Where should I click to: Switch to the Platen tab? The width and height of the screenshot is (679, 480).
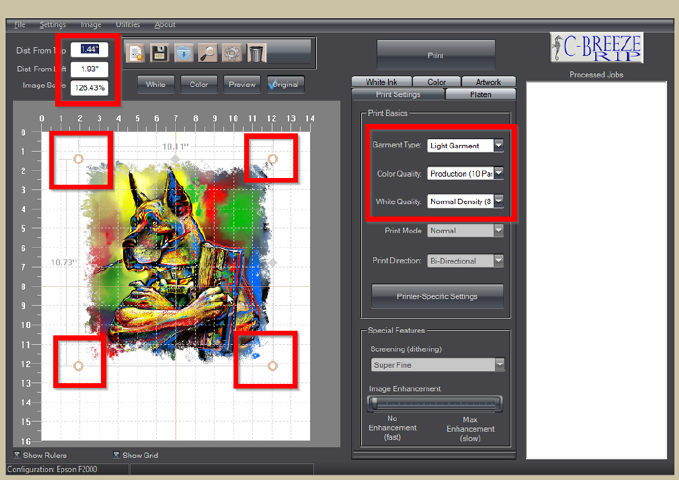coord(480,94)
